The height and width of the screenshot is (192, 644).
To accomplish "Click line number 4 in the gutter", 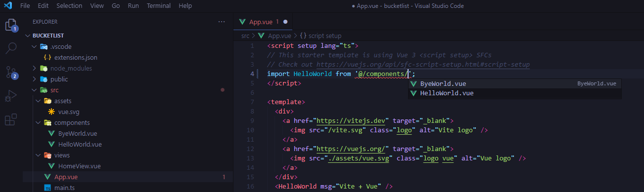I will (x=252, y=74).
